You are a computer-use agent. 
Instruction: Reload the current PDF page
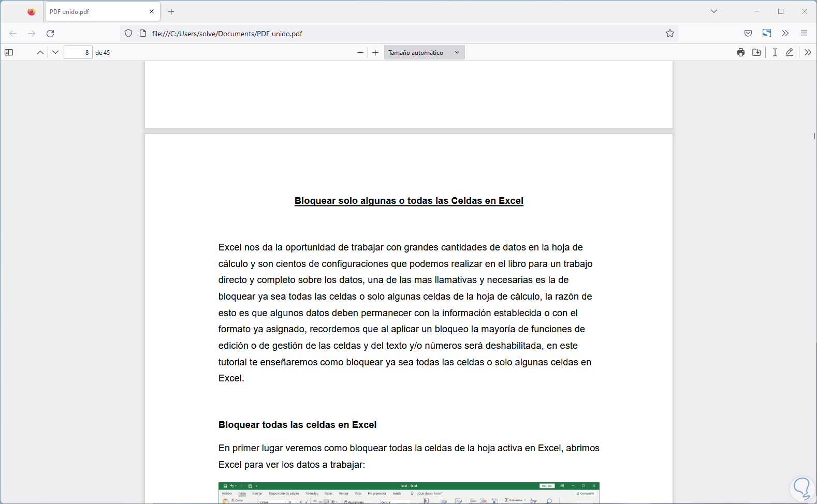coord(50,34)
